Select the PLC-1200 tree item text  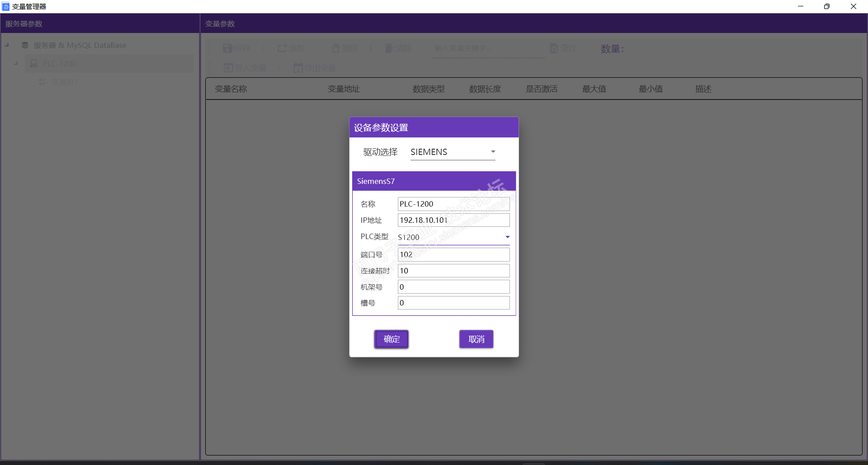60,64
